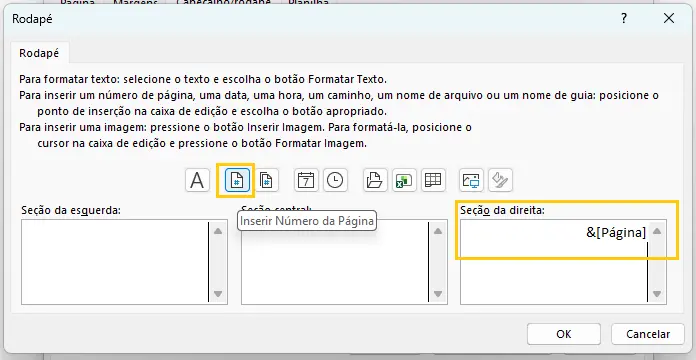Insert sheet name grid icon

(x=433, y=180)
